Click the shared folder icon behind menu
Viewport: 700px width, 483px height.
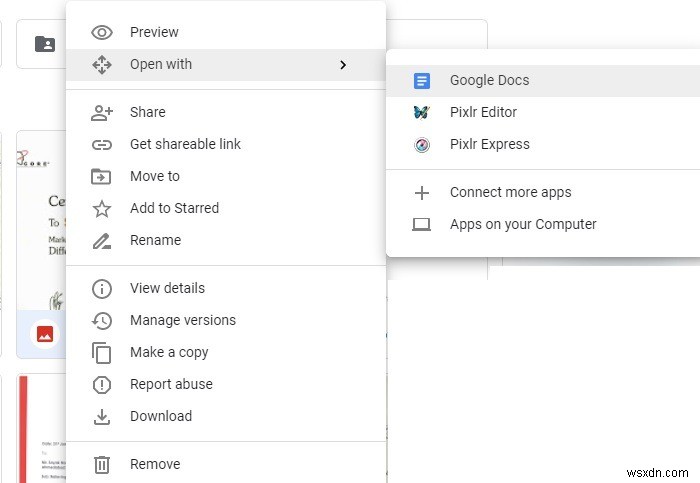45,44
